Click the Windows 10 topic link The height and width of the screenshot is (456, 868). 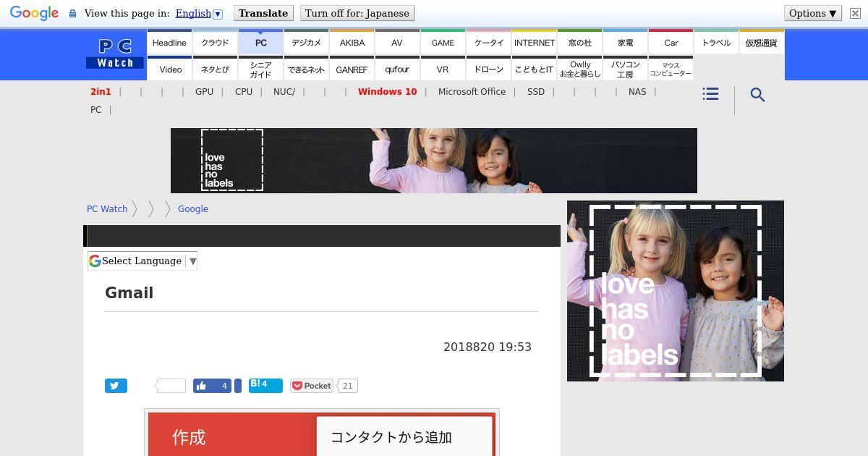click(x=387, y=92)
